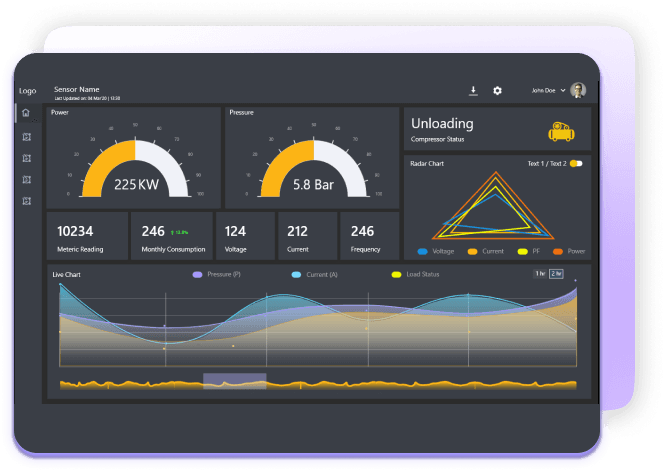This screenshot has height=471, width=665.
Task: Click the green monthly consumption percentage indicator
Action: click(x=179, y=232)
